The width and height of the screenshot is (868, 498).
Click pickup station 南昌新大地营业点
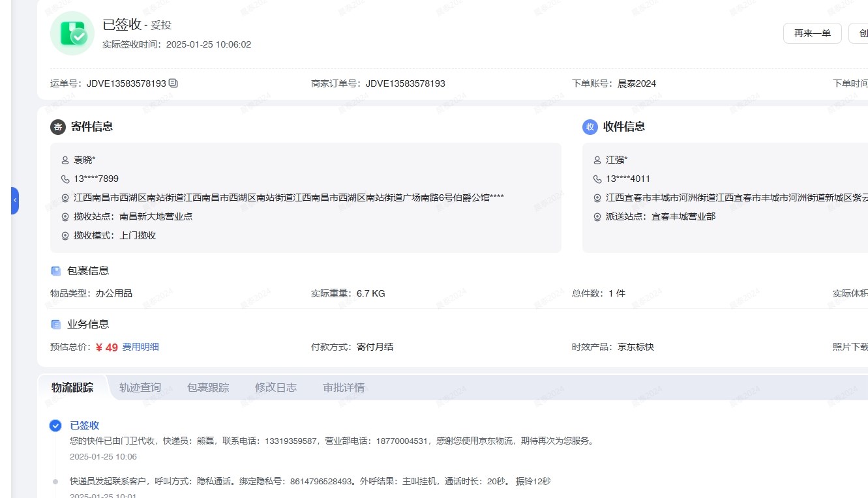tap(156, 216)
